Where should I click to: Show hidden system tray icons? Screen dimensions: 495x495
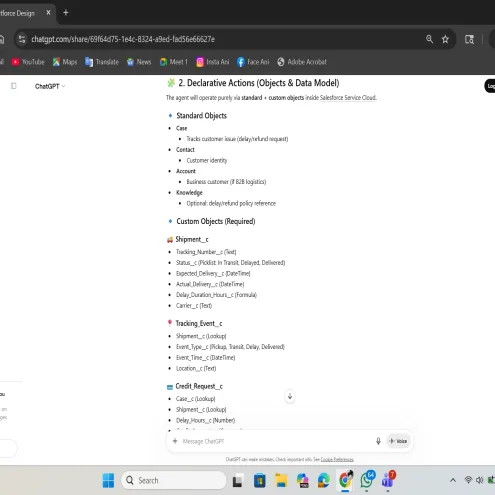[x=453, y=480]
